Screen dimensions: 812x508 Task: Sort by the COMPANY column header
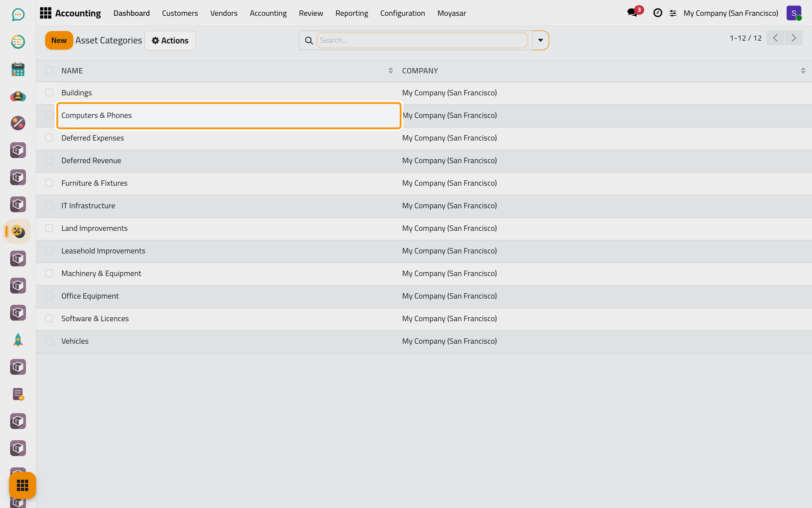[420, 71]
